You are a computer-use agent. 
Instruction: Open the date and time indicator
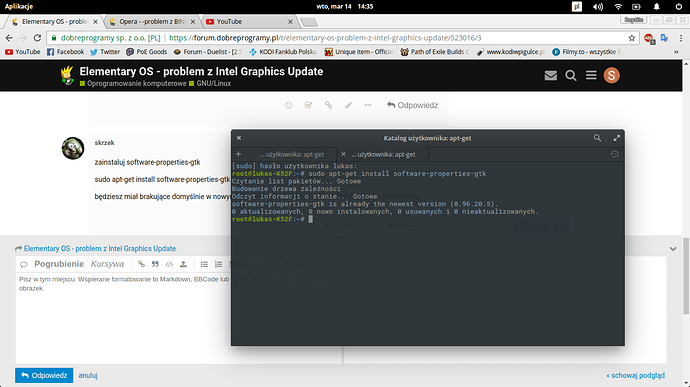pos(345,6)
